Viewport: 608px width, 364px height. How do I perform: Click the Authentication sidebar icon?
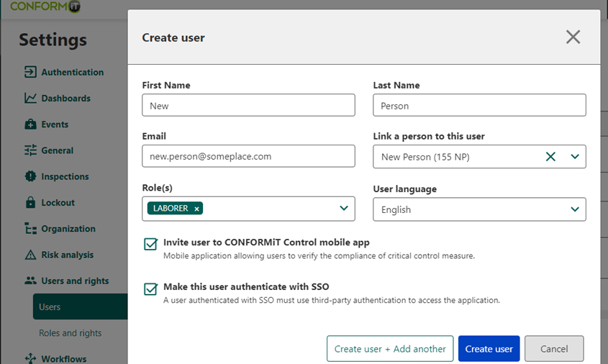coord(30,72)
